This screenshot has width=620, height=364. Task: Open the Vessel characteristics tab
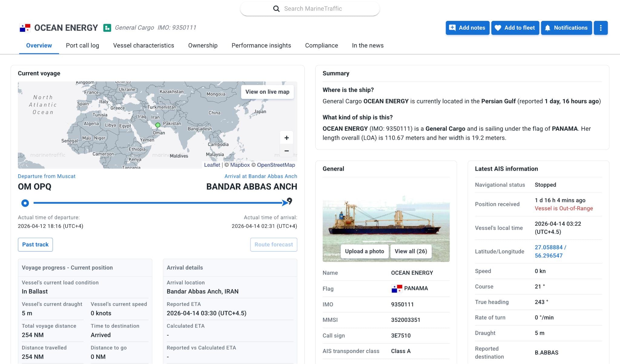[143, 45]
